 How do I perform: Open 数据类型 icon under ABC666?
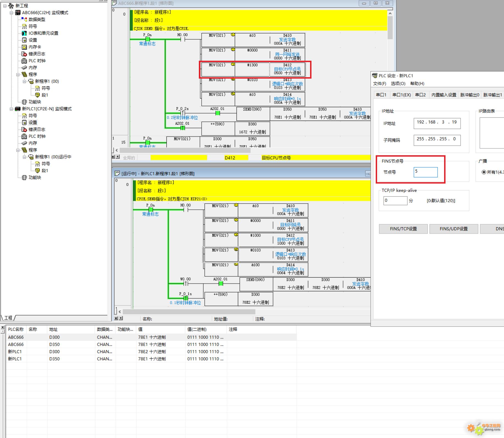pos(24,20)
